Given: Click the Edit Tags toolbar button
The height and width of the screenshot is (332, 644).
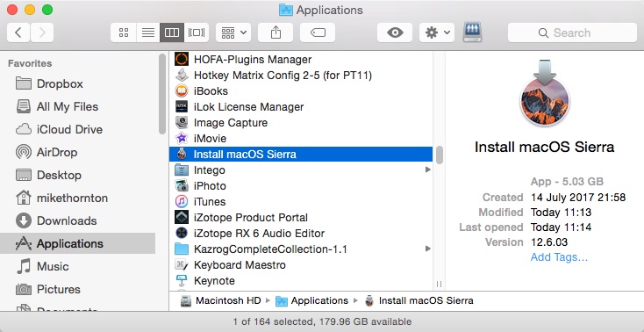Looking at the screenshot, I should click(318, 32).
